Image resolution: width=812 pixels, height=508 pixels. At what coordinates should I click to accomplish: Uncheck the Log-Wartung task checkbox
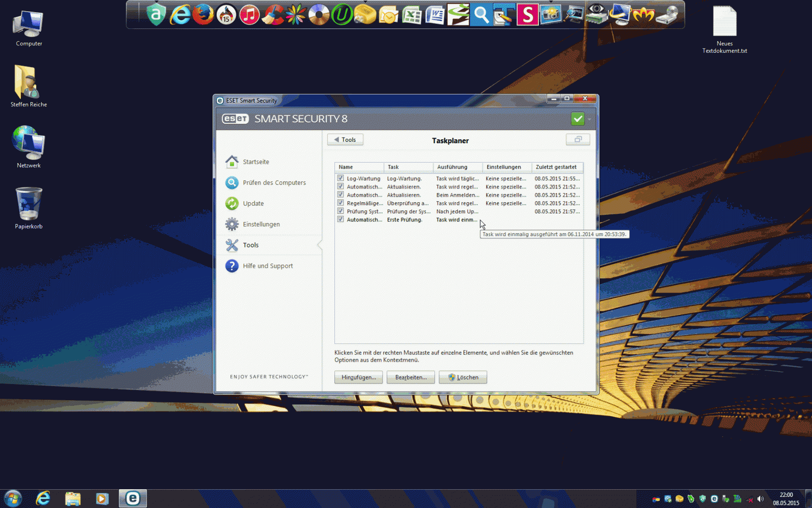click(x=341, y=178)
